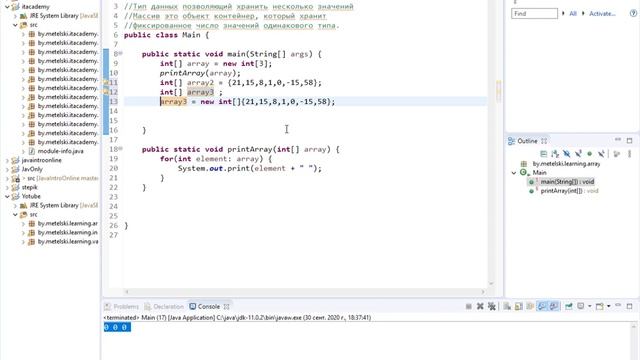Collapse the Main class in Outline

pyautogui.click(x=514, y=173)
